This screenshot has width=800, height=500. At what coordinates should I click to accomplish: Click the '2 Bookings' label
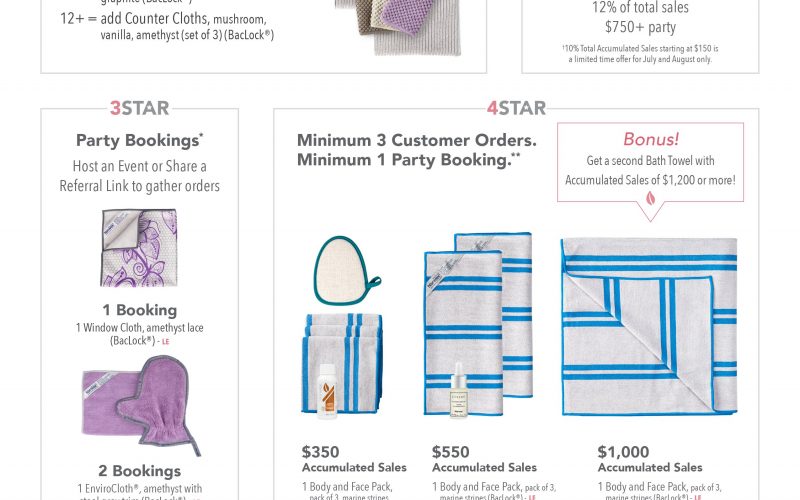[139, 471]
